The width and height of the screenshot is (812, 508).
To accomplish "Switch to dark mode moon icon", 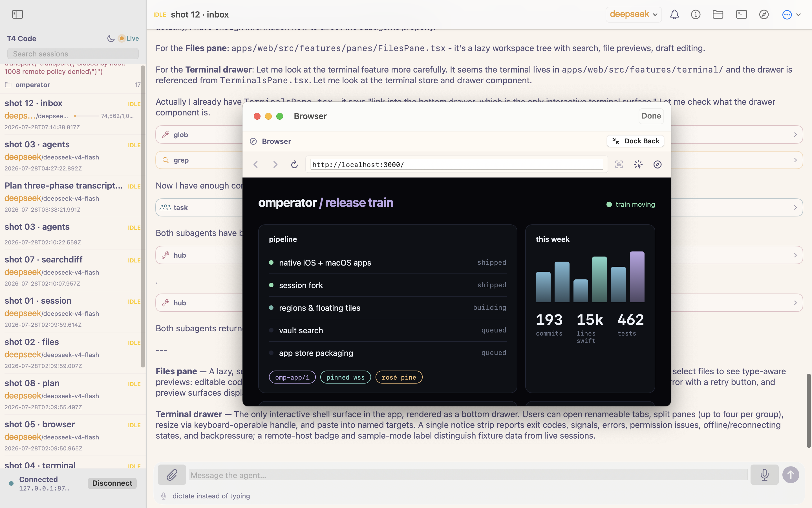I will click(x=111, y=38).
